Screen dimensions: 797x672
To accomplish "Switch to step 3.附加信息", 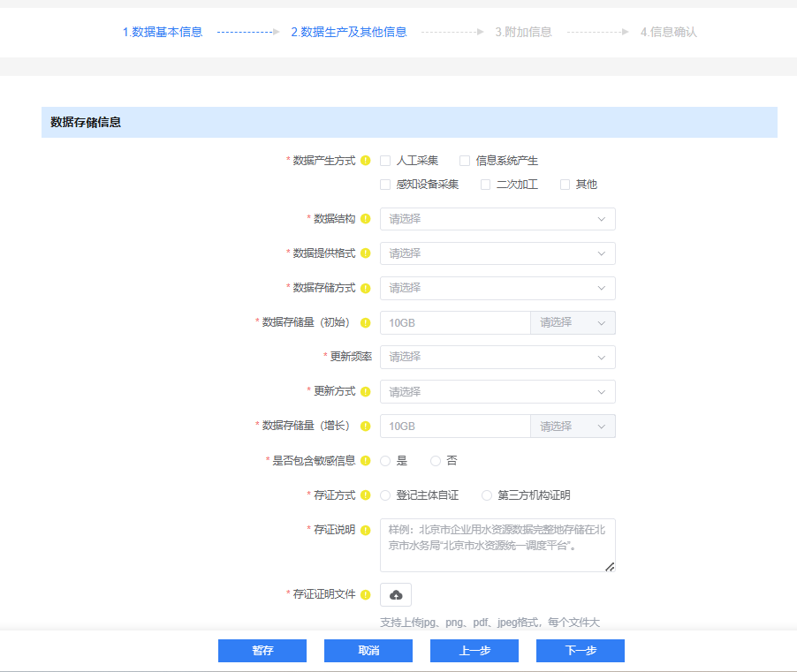I will (523, 32).
